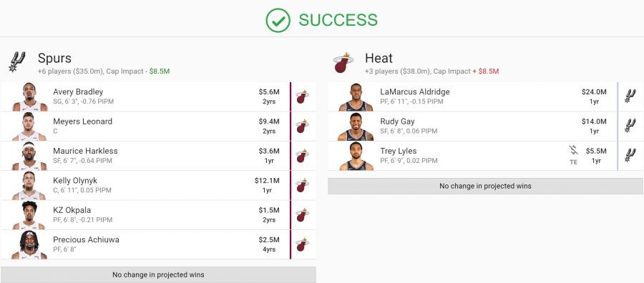Click the Heat team logo in header
Viewport: 644px width, 283px height.
(343, 63)
